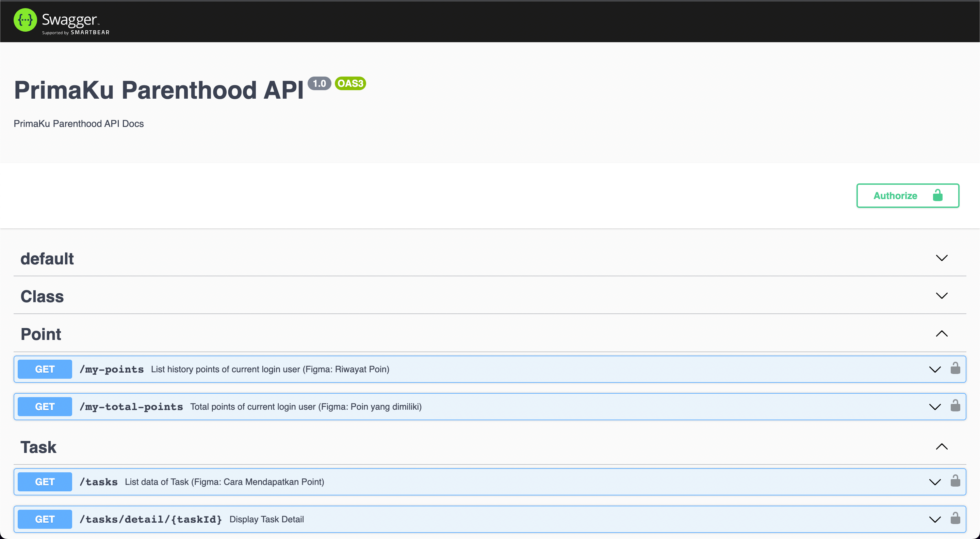Click the lock icon on /my-total-points row
Viewport: 980px width, 539px height.
[955, 406]
